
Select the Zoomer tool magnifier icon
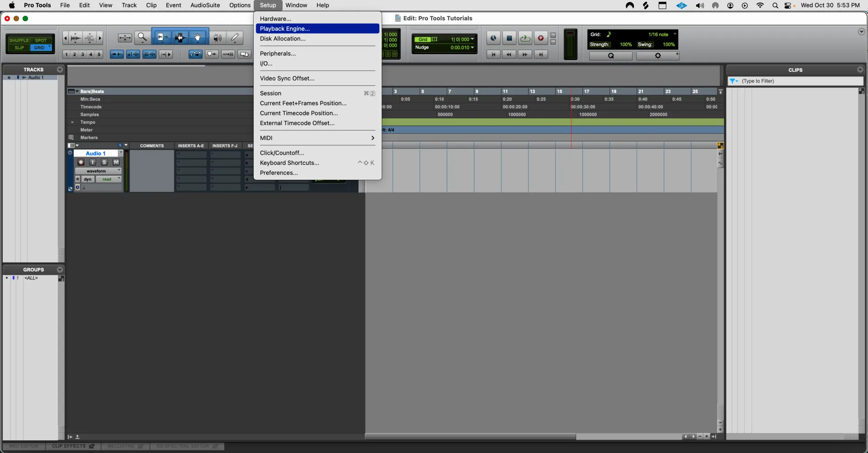142,37
